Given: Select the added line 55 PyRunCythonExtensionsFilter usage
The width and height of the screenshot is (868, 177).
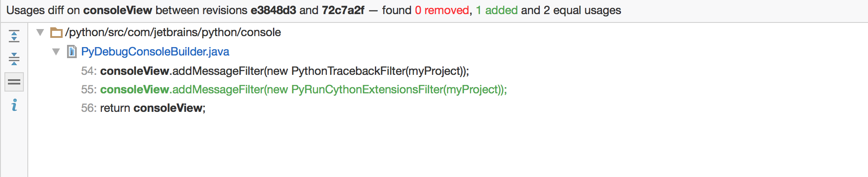Looking at the screenshot, I should (x=294, y=89).
